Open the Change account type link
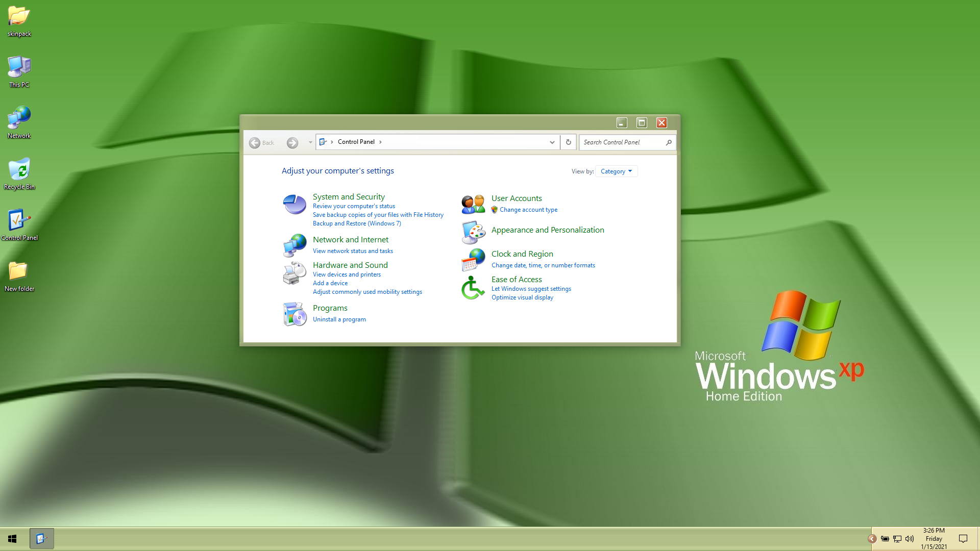Image resolution: width=980 pixels, height=551 pixels. coord(528,210)
